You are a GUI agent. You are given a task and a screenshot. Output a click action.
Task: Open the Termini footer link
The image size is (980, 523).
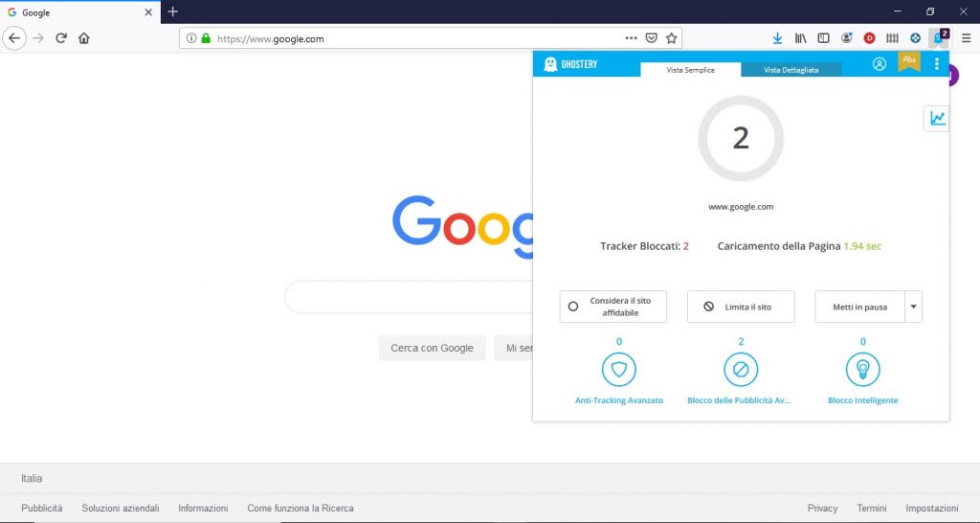tap(872, 508)
